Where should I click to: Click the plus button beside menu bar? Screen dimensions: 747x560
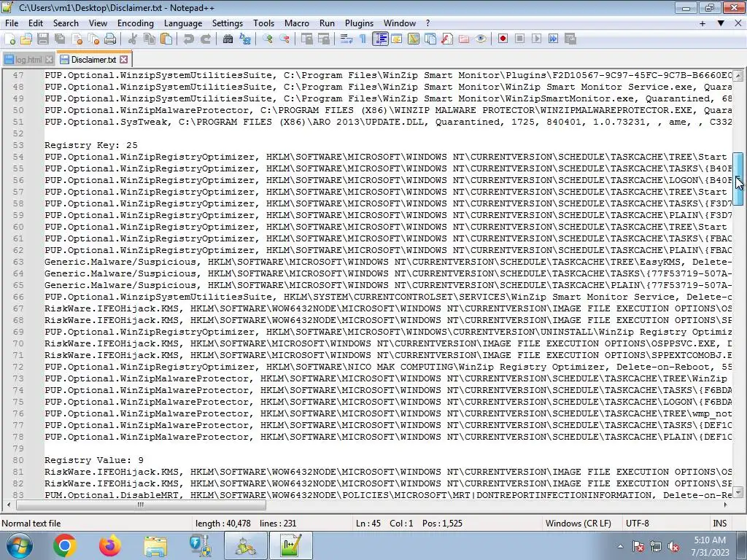tap(703, 23)
